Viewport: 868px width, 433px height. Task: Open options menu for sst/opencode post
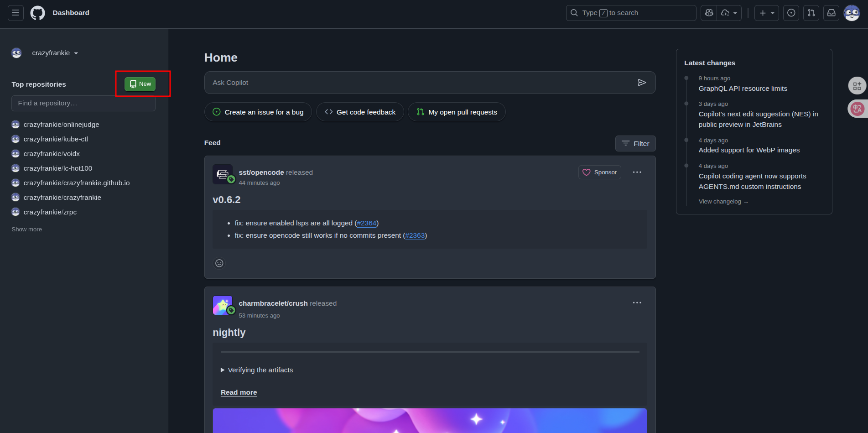637,172
